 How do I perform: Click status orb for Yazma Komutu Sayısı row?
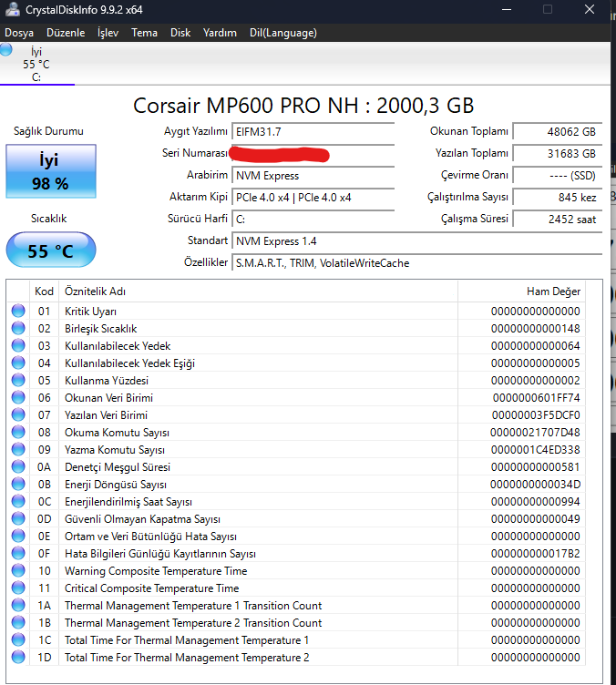click(x=18, y=450)
